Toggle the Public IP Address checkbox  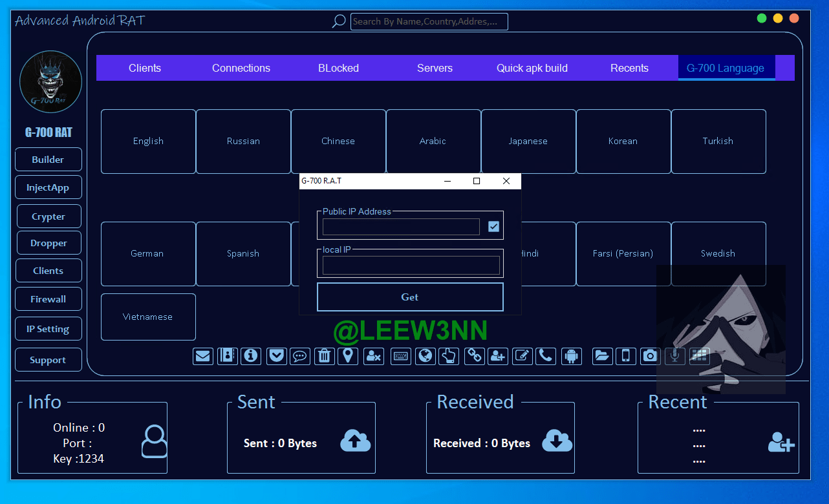click(493, 226)
